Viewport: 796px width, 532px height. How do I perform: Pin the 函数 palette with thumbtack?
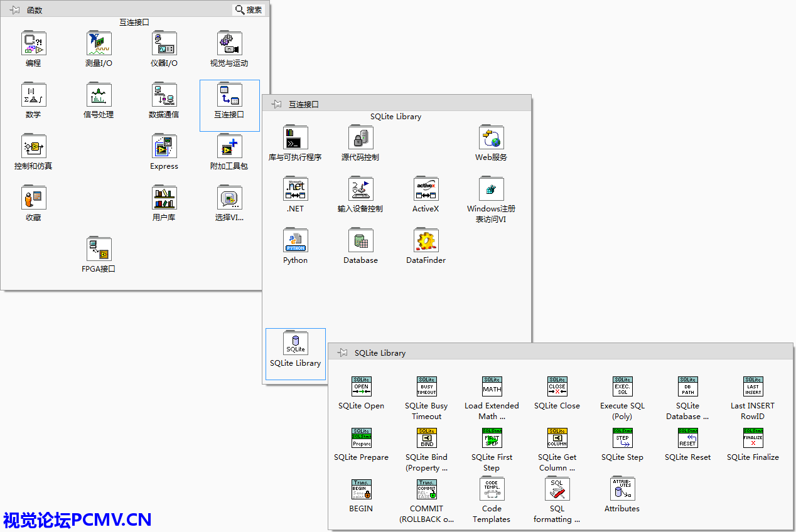[14, 10]
